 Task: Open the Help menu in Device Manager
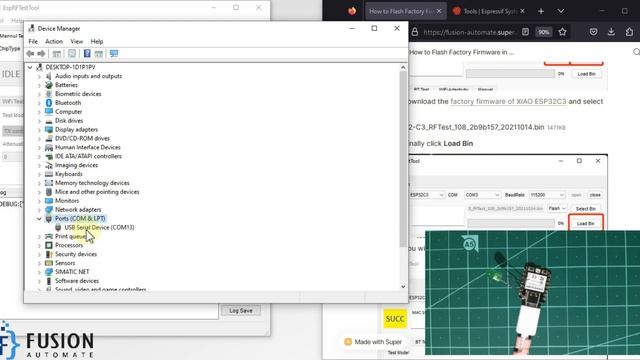97,41
